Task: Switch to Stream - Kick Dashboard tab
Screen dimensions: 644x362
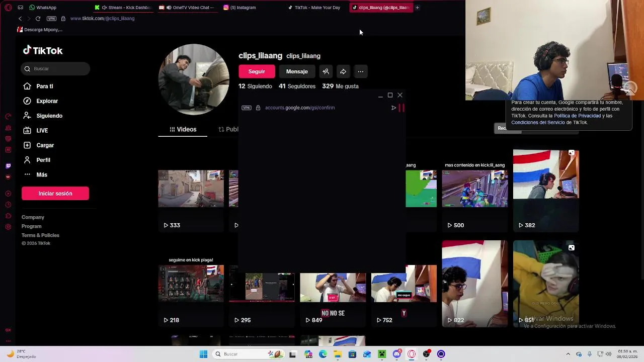Action: point(123,8)
